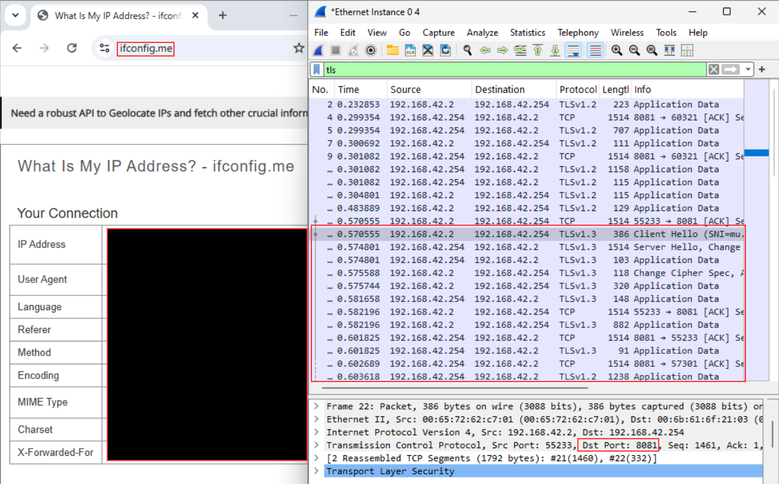Image resolution: width=779 pixels, height=484 pixels.
Task: Expand the Ethernet II detail row
Action: coord(316,419)
